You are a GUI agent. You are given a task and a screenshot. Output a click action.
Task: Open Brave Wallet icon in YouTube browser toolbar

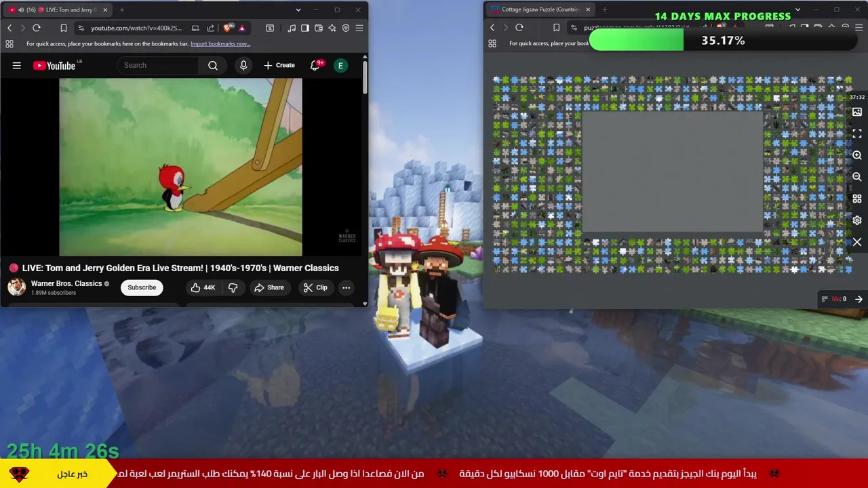click(x=319, y=28)
